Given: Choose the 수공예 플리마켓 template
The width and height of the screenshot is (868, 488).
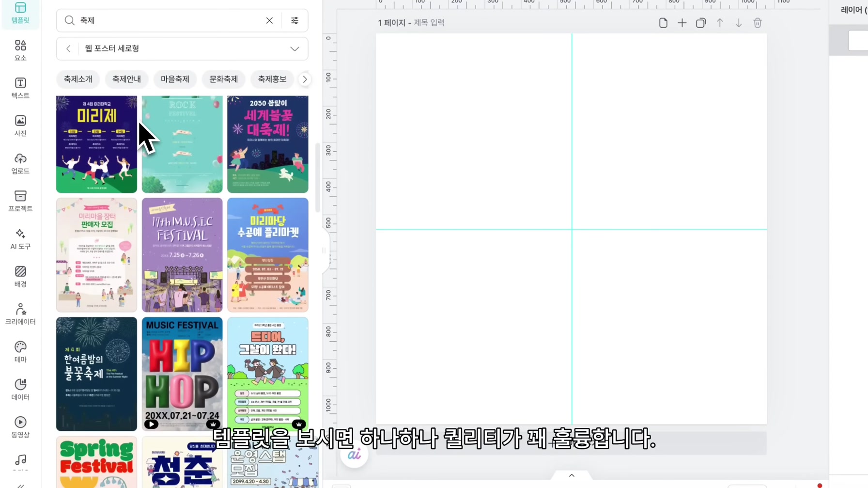Looking at the screenshot, I should (x=268, y=254).
